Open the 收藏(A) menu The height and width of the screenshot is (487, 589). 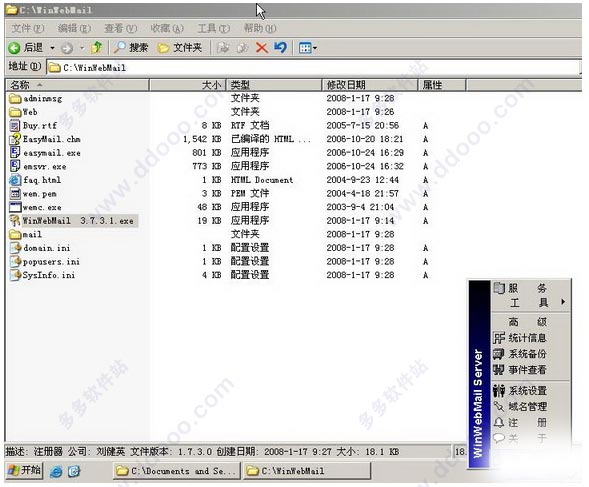pyautogui.click(x=167, y=28)
